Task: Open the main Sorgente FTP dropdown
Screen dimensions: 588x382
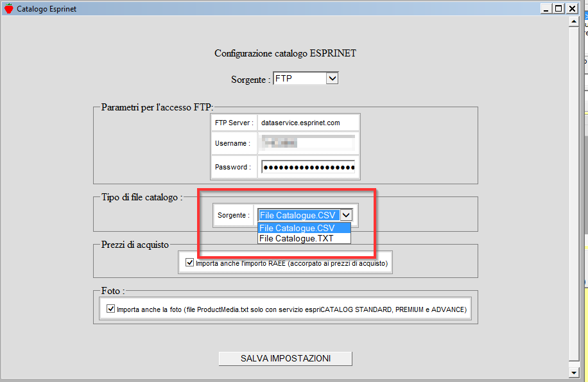Action: click(x=306, y=78)
